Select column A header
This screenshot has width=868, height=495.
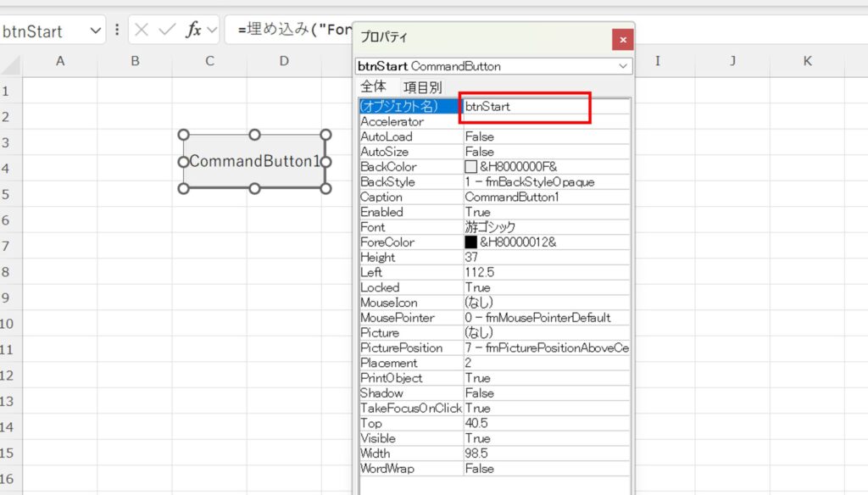60,61
